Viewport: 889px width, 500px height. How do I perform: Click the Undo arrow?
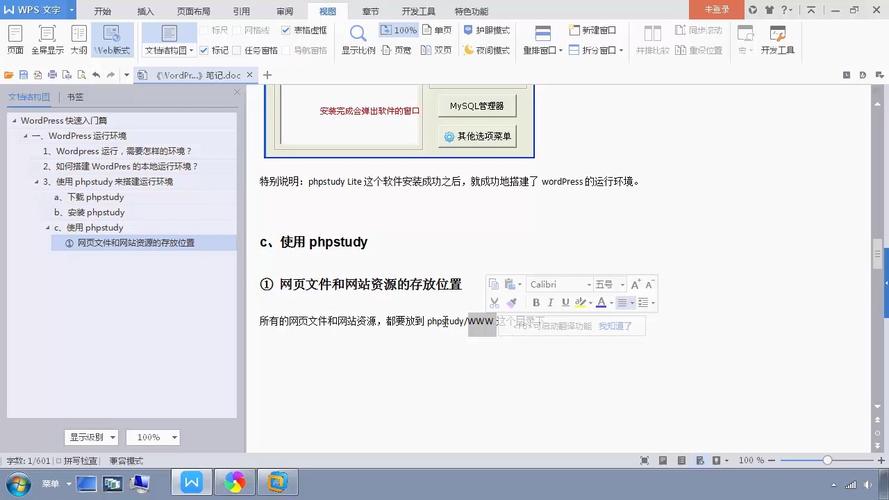(96, 75)
